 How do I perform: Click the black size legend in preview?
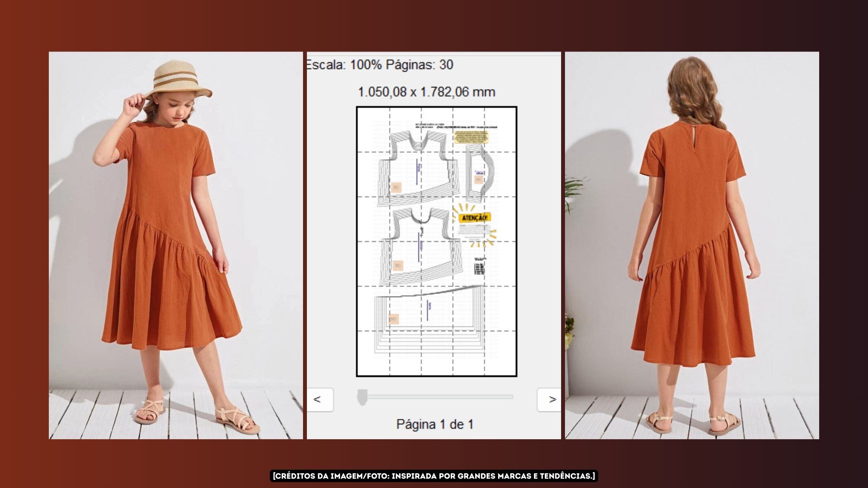[479, 266]
